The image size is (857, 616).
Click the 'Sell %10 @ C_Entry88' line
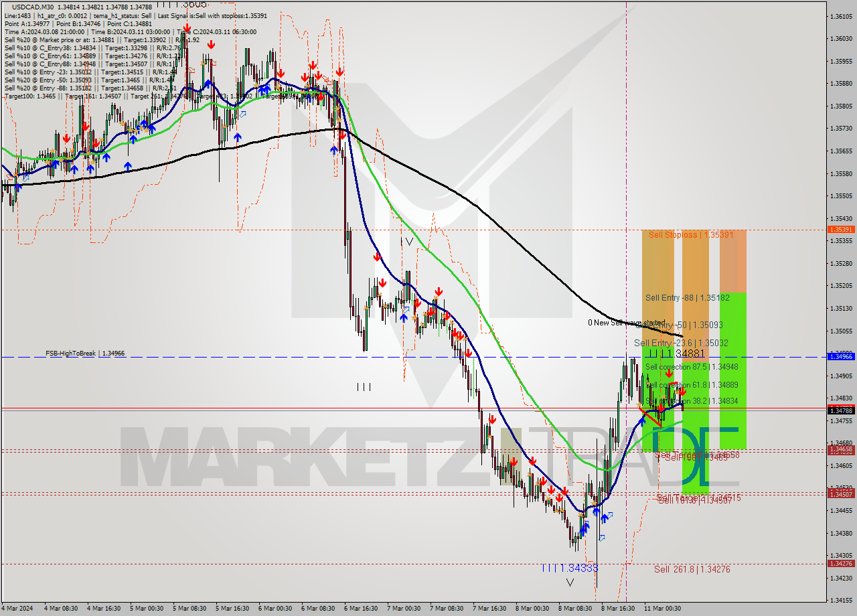(x=90, y=64)
